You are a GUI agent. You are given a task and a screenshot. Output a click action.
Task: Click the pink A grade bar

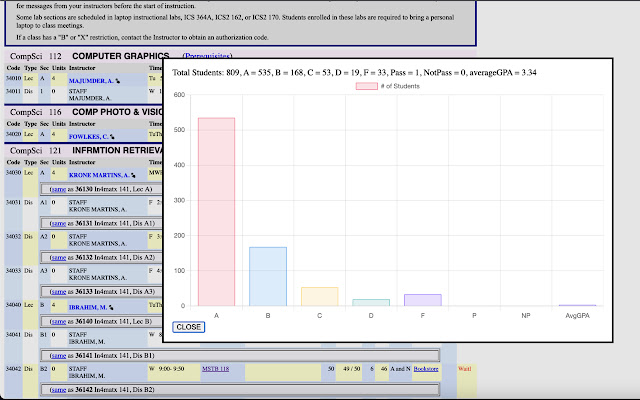click(216, 212)
